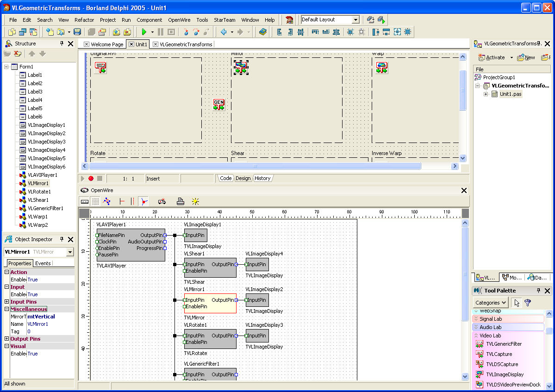Viewport: 555px width, 392px height.
Task: Expand the Input Pins property group
Action: [7, 302]
